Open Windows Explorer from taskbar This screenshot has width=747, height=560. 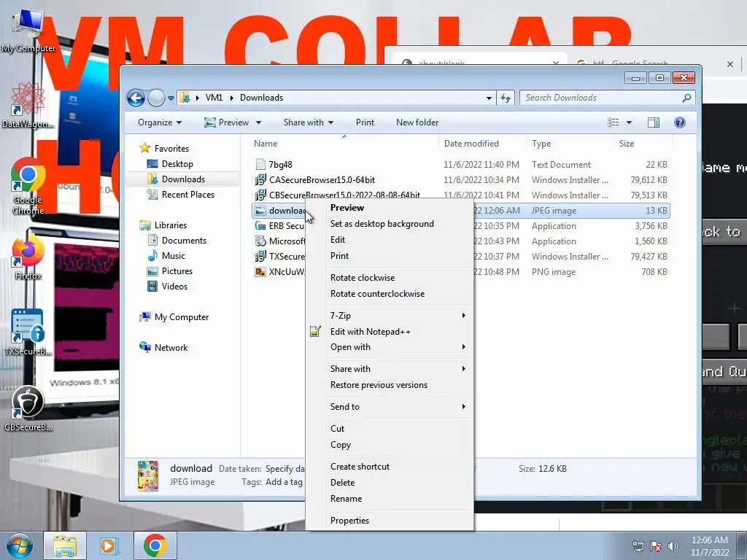tap(65, 545)
